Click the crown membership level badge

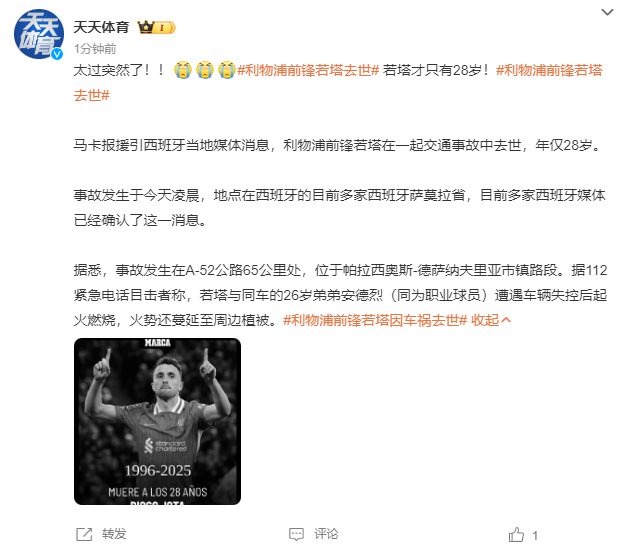tap(156, 27)
